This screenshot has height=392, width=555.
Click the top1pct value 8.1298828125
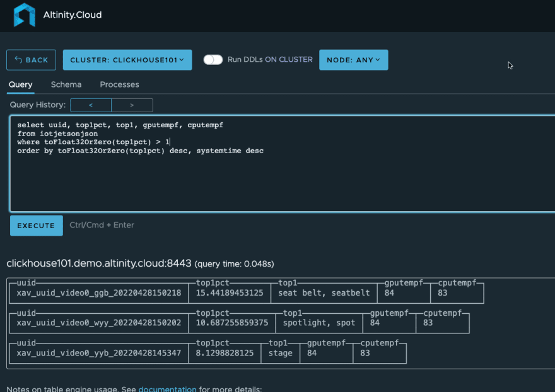[x=225, y=353]
